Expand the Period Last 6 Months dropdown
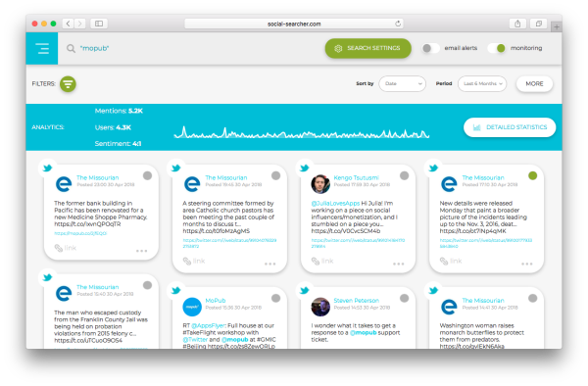The image size is (588, 386). coord(482,83)
